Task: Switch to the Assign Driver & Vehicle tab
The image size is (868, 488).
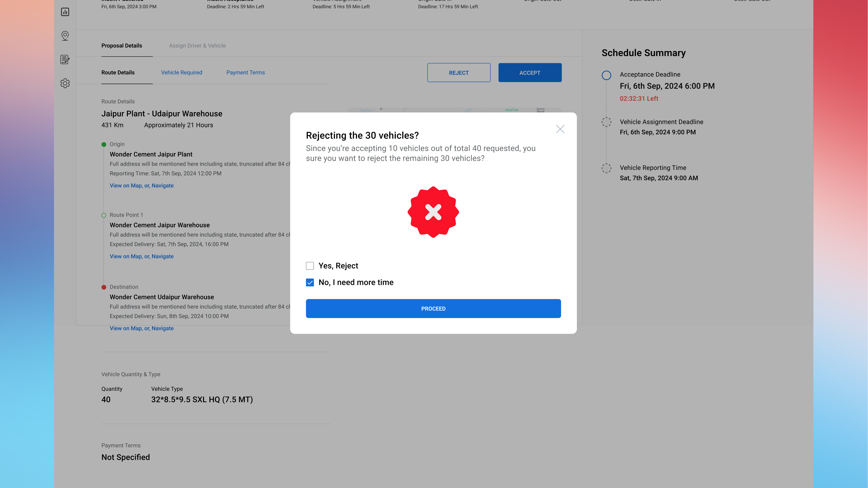Action: point(197,46)
